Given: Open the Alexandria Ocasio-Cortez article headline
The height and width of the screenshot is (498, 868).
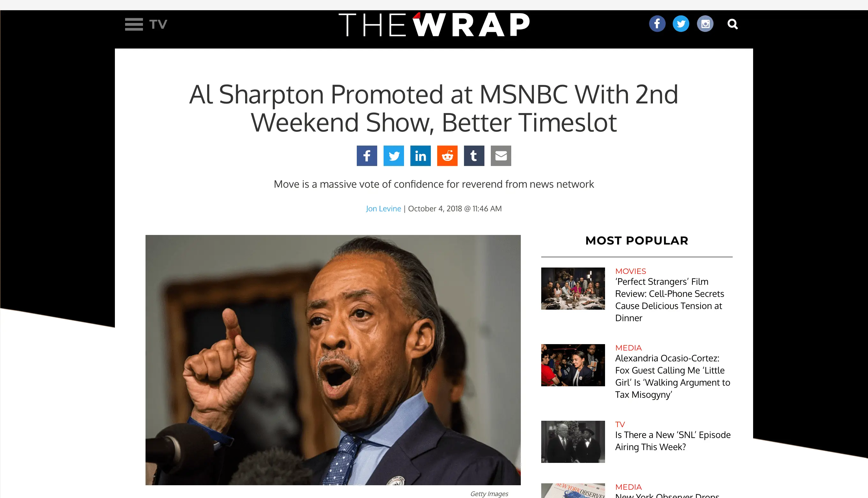Looking at the screenshot, I should pyautogui.click(x=672, y=376).
